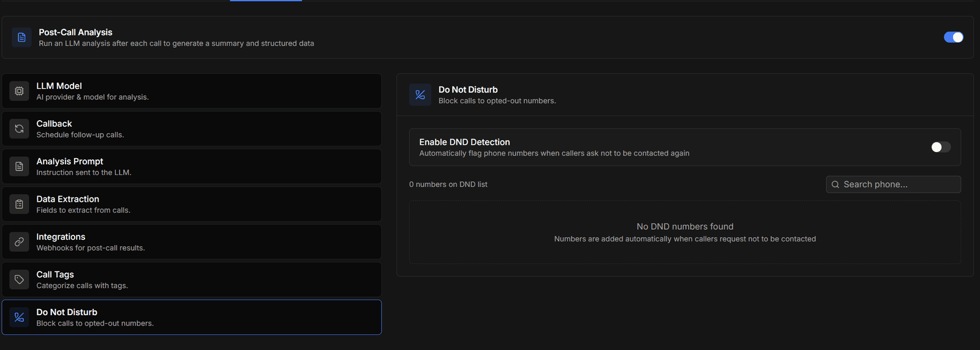Image resolution: width=980 pixels, height=350 pixels.
Task: Click 'Automatically flag phone numbers' description text
Action: 554,153
